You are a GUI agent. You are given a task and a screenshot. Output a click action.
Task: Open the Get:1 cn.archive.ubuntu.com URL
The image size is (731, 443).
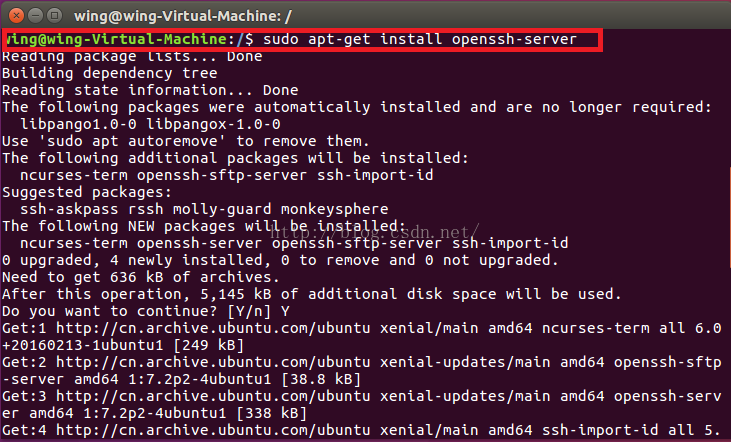pos(213,328)
